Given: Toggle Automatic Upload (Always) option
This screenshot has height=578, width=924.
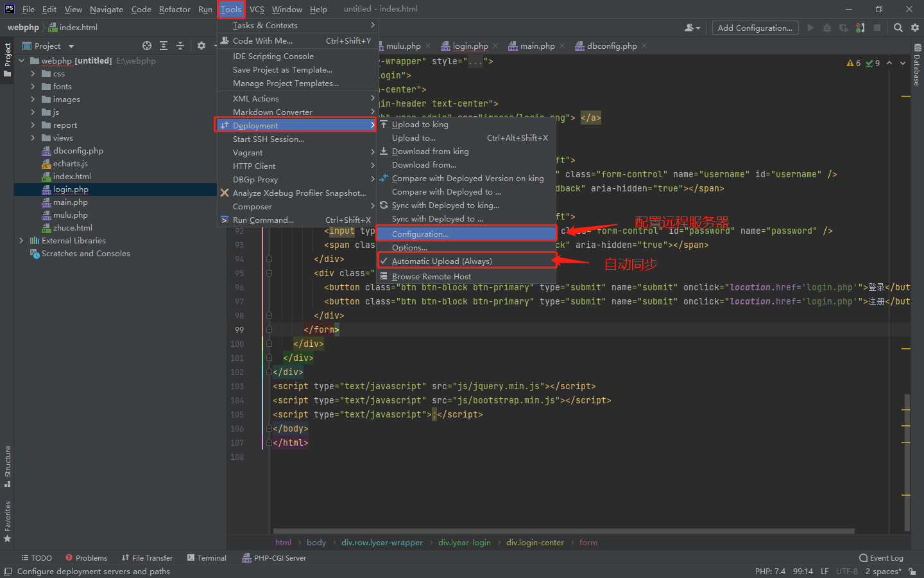Looking at the screenshot, I should pos(466,261).
